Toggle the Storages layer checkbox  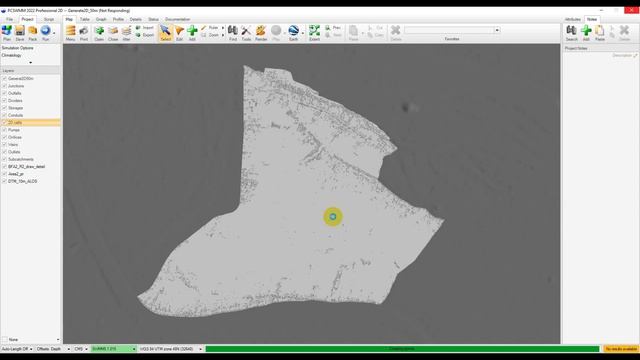pyautogui.click(x=4, y=108)
